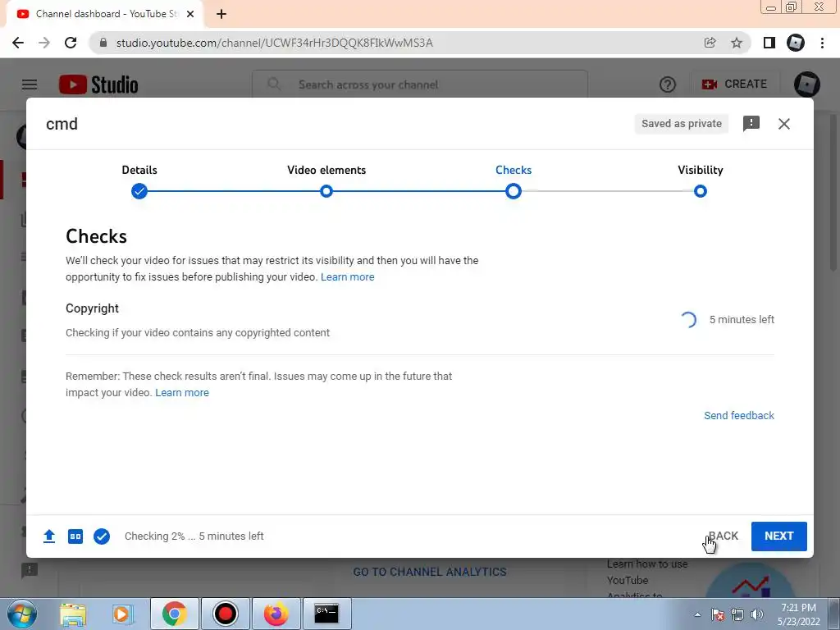Open the hamburger navigation menu
The image size is (840, 630).
[30, 84]
